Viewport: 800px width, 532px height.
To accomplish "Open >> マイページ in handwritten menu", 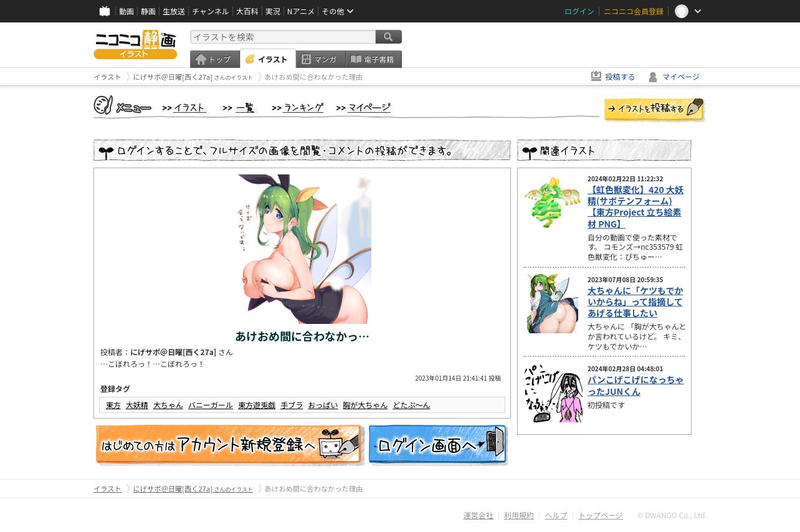I will [363, 107].
